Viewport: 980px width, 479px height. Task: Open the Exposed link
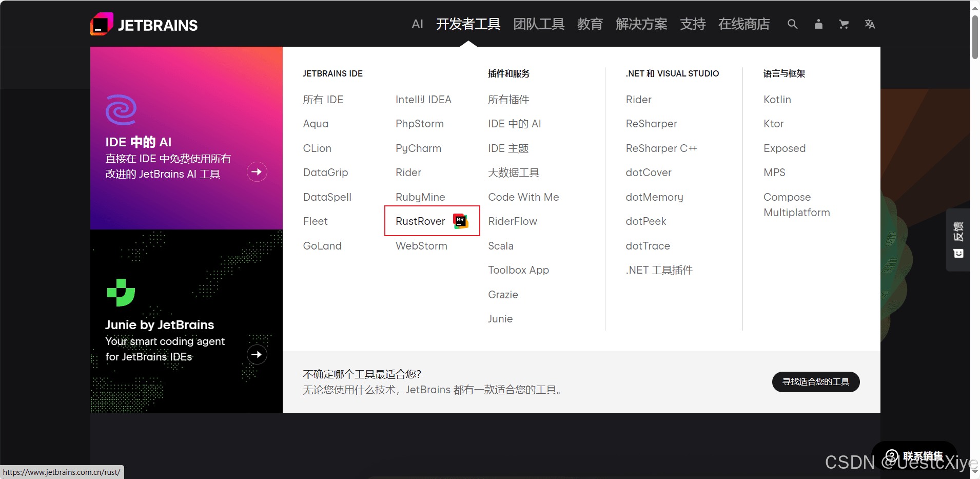point(785,148)
